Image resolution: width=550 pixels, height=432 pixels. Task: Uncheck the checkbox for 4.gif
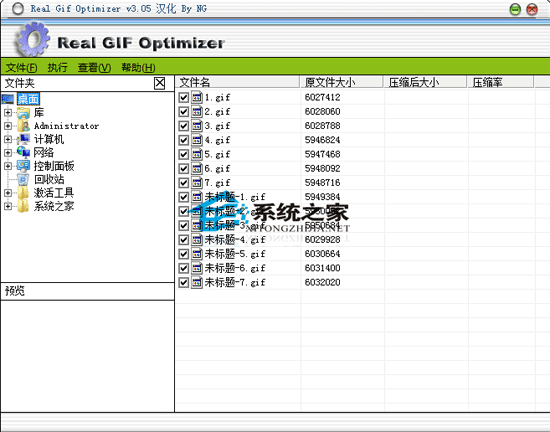(183, 140)
